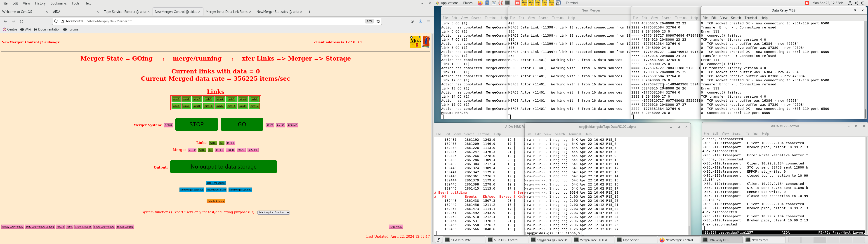868x244 pixels.
Task: Open Search menu in AIDA MBS Control window
Action: point(737,134)
